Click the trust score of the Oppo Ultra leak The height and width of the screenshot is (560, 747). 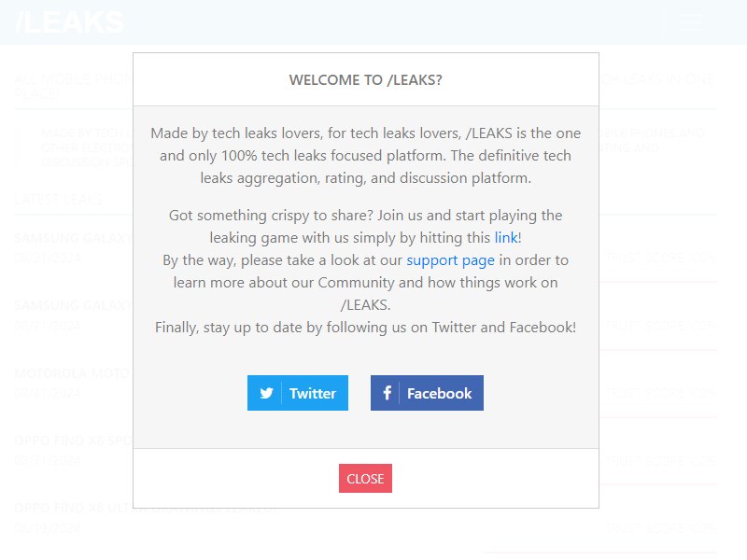(x=661, y=528)
